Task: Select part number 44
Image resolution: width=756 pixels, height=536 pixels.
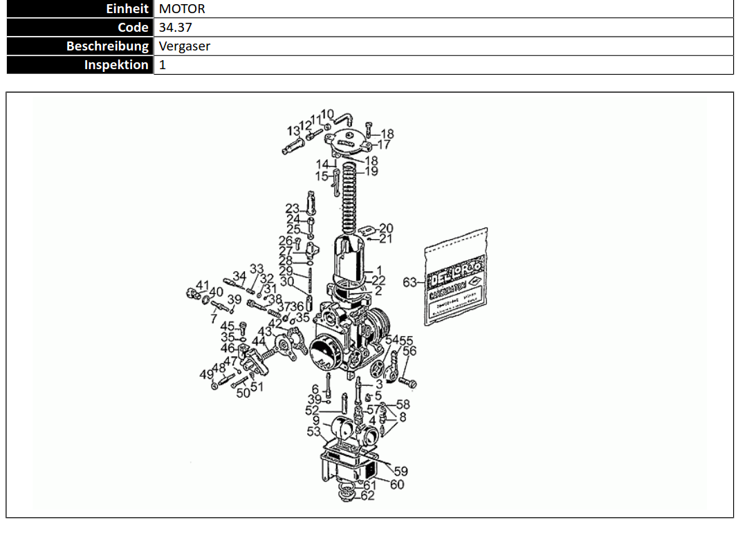Action: pos(259,342)
